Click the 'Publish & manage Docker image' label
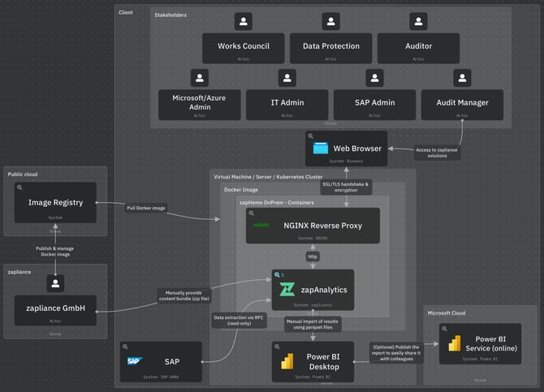 55,251
